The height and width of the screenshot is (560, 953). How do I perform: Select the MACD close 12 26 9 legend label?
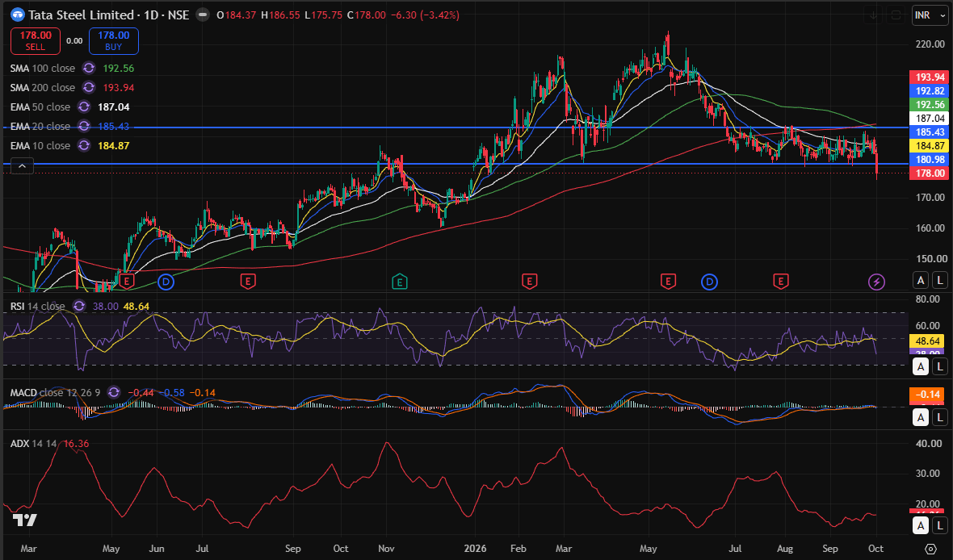55,392
